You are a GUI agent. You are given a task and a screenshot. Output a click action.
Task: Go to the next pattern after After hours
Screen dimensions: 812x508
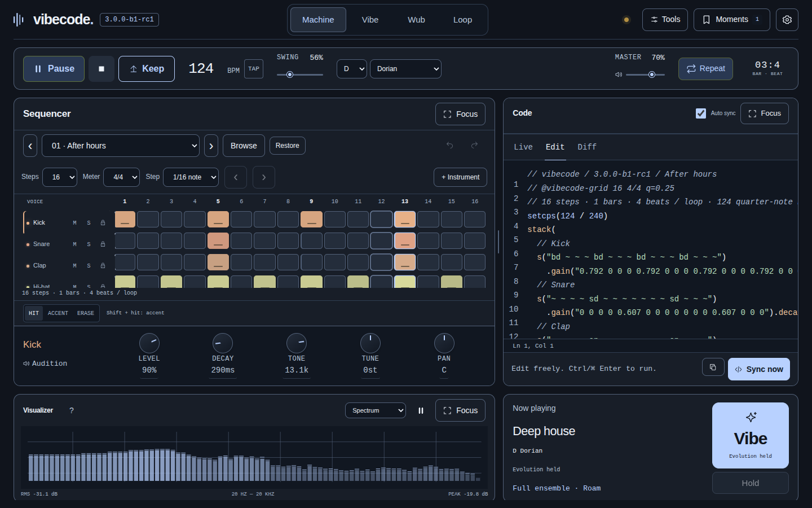(211, 146)
